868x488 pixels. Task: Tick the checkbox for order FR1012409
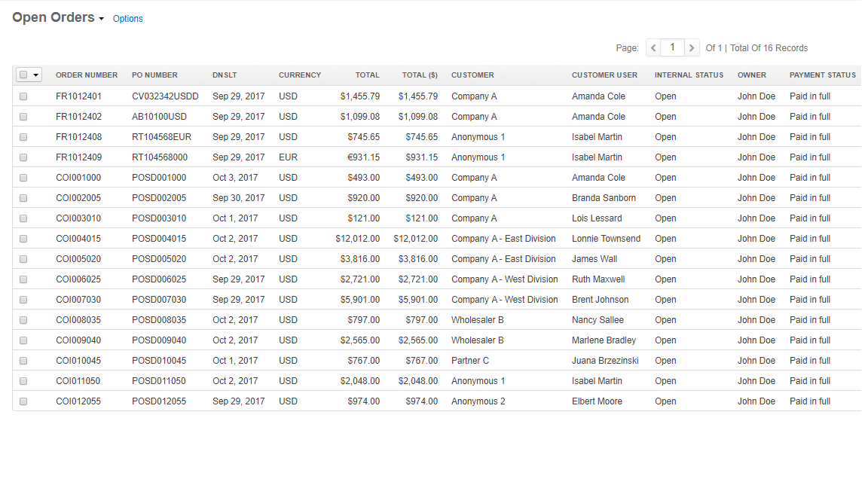(23, 157)
